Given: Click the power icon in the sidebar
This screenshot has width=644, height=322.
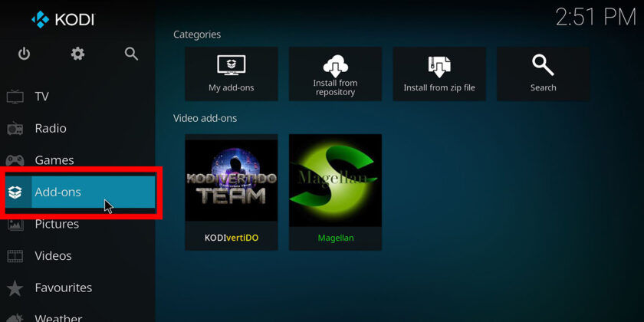Looking at the screenshot, I should pos(24,54).
